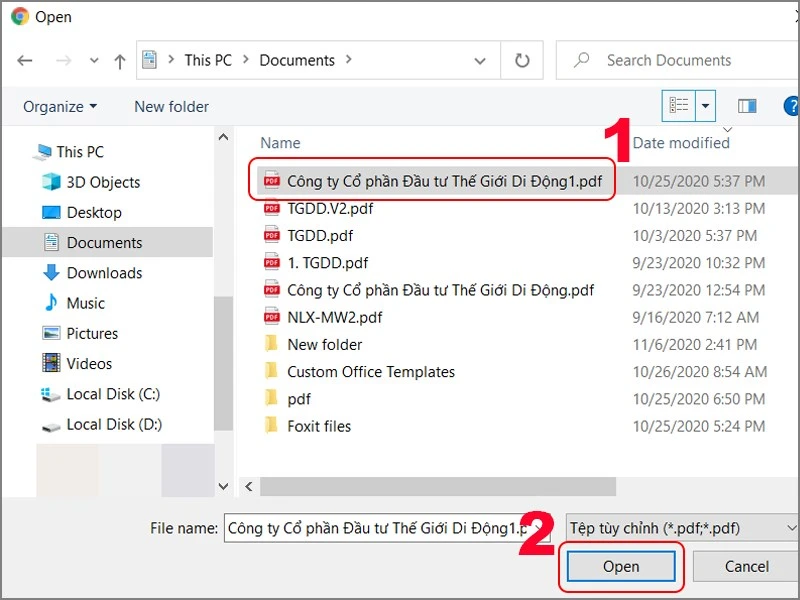Click the Search Documents field

[679, 60]
